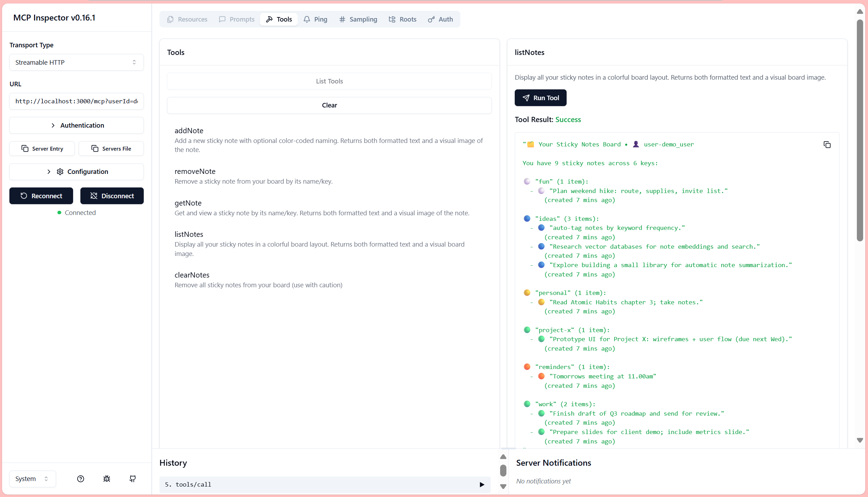Open the System theme dropdown
The image size is (868, 497).
32,479
